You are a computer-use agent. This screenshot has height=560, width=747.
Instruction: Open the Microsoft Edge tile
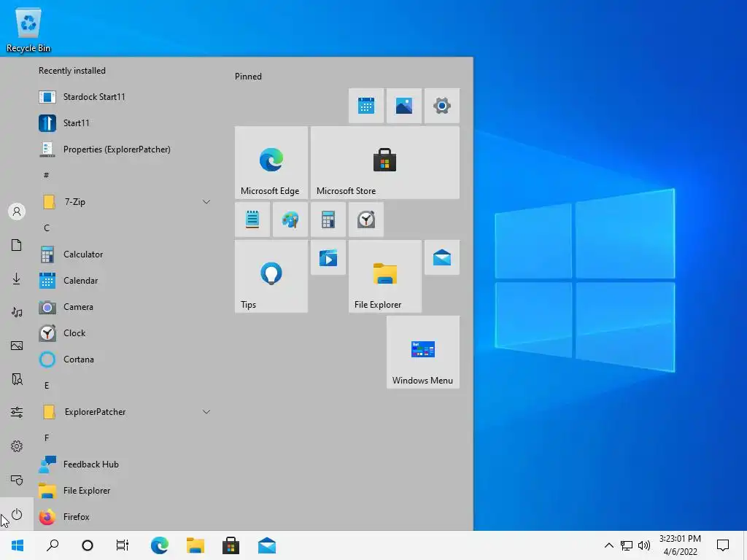click(271, 163)
